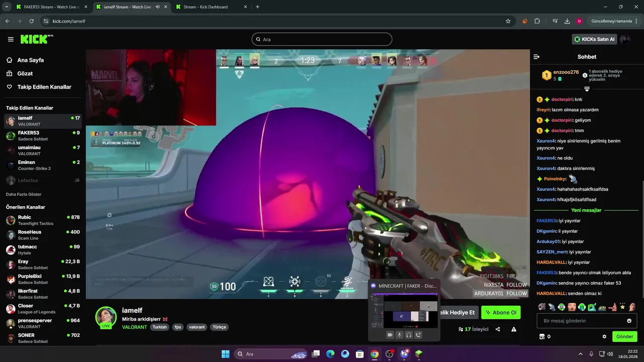Open Chrome media controls icon
Image resolution: width=644 pixels, height=362 pixels.
click(x=555, y=21)
